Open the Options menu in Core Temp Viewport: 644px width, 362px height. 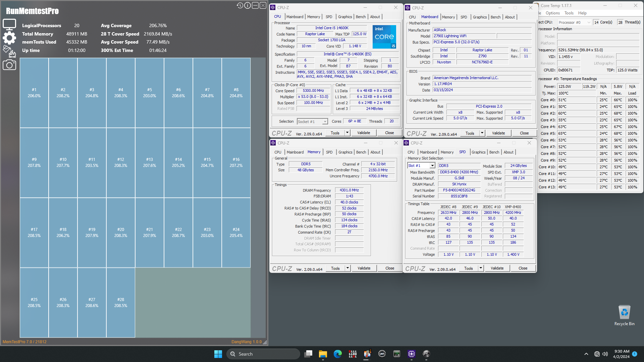coord(552,13)
